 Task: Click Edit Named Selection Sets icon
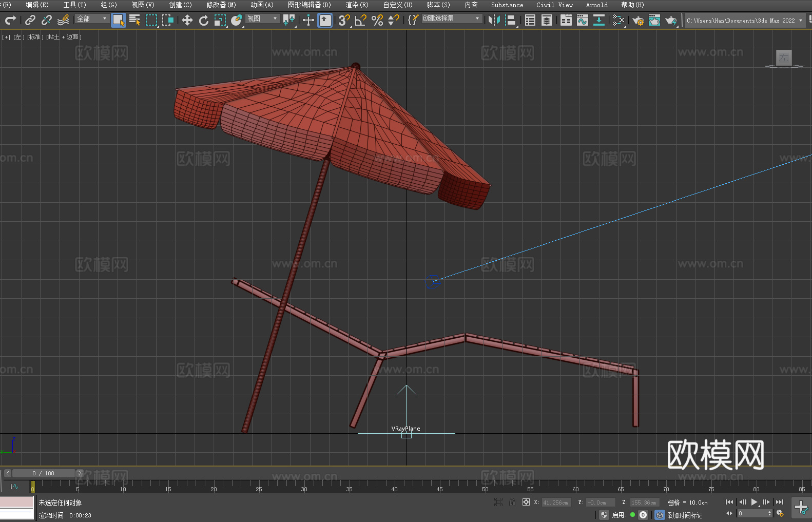pos(413,20)
